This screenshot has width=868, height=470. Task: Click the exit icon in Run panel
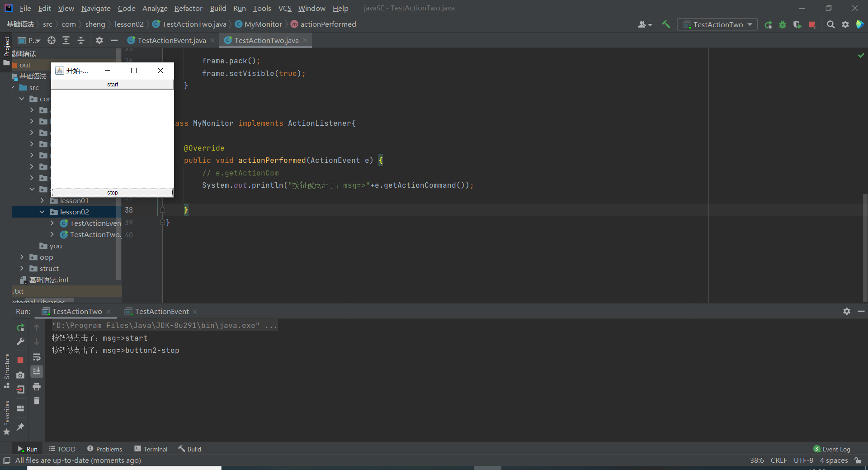(20, 389)
